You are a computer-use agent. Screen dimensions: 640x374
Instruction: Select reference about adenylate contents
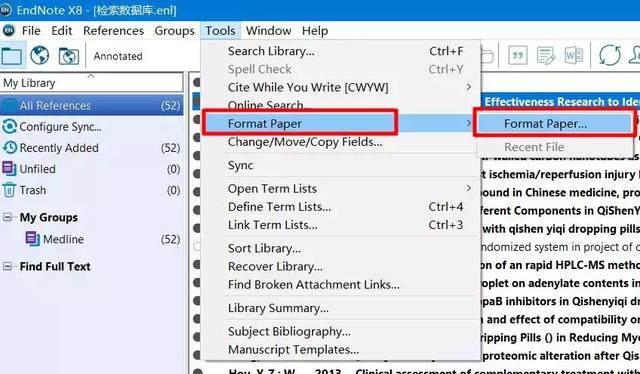click(560, 283)
